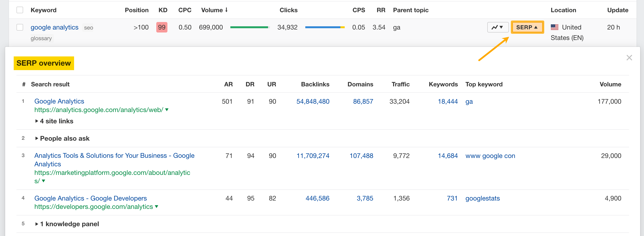Open backlinks count 54,848,480

tap(313, 101)
